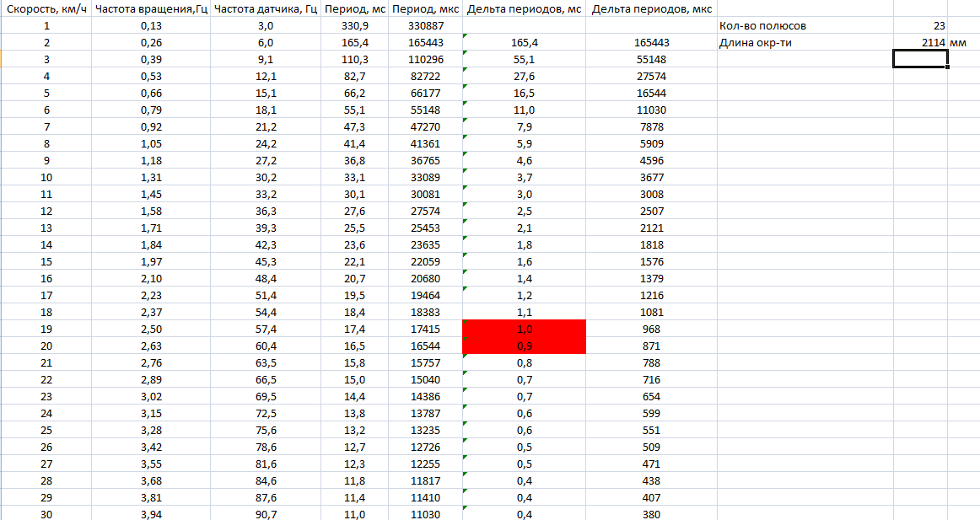Viewport: 980px width, 520px height.
Task: Click the 'Кол-во полюсов' label cell
Action: pyautogui.click(x=804, y=26)
